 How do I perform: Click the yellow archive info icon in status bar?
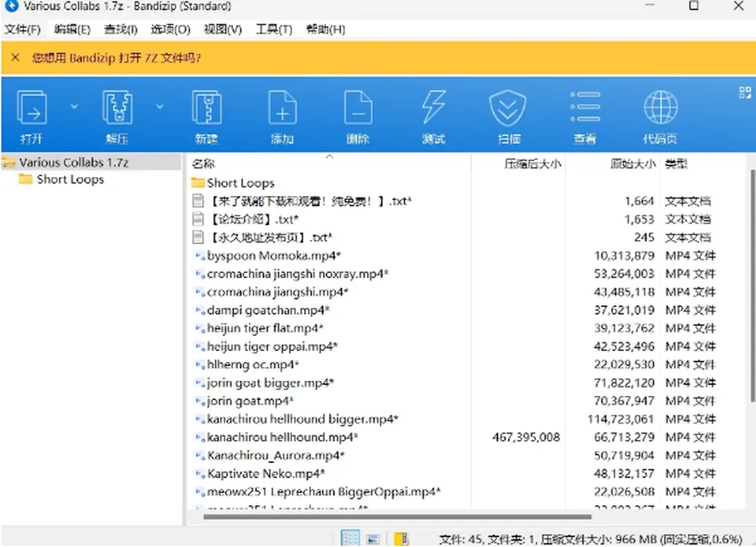[x=401, y=538]
